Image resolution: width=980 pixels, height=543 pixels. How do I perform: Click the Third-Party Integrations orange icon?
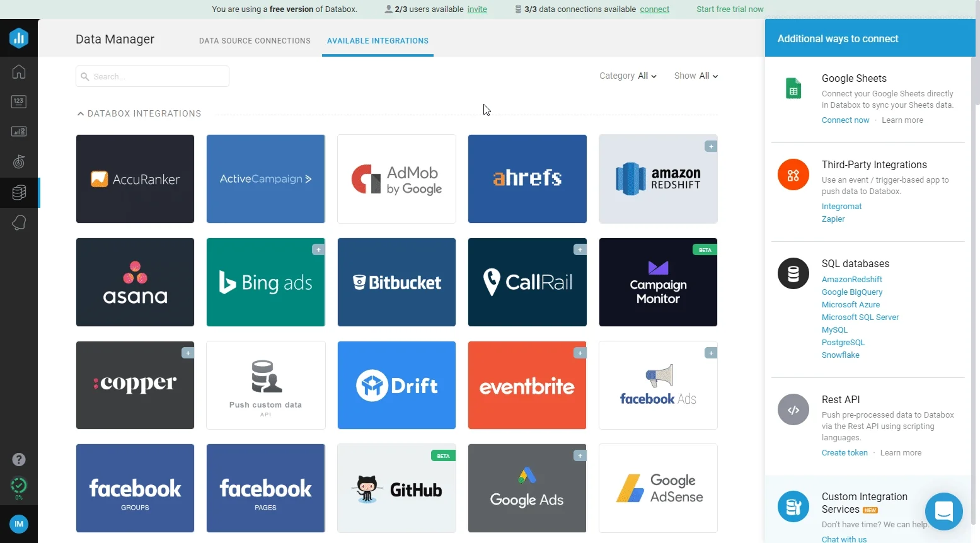(793, 174)
